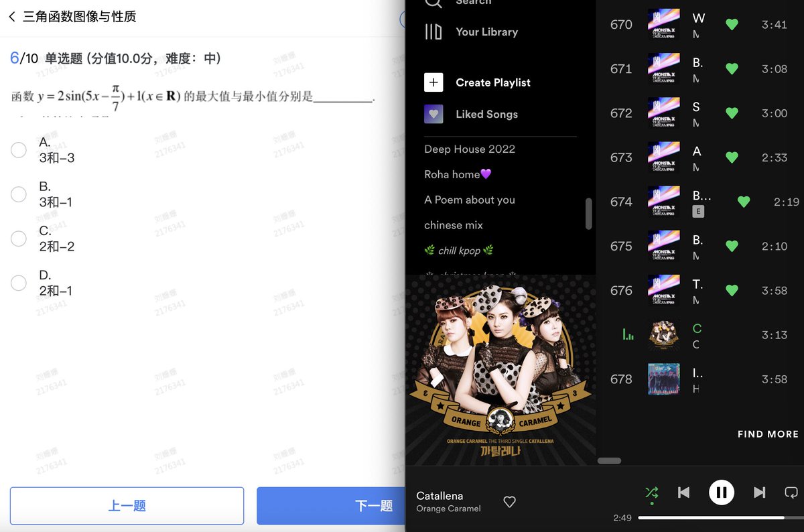Select radio option A. 3和−3
Image resolution: width=804 pixels, height=532 pixels.
click(x=19, y=150)
